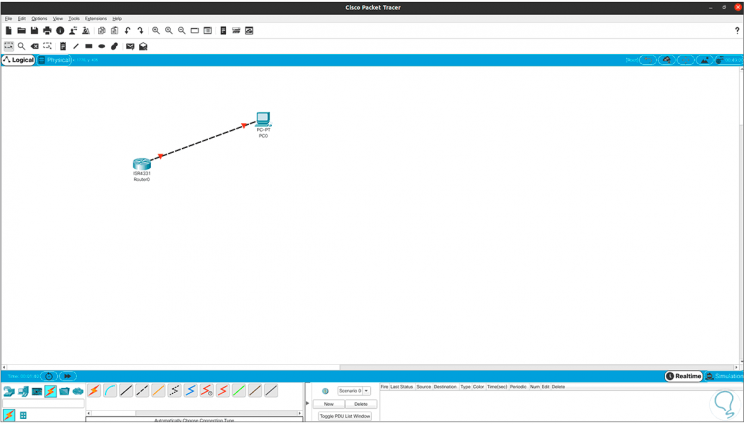This screenshot has width=745, height=424.
Task: Pick the automatic connection cable
Action: pyautogui.click(x=94, y=391)
